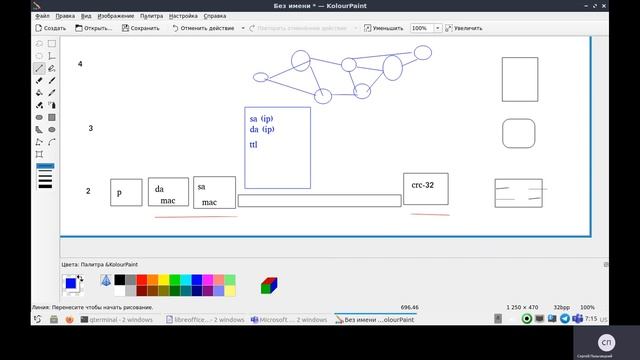Select the Brush tool
Viewport: 640px width, 360px height.
52,80
